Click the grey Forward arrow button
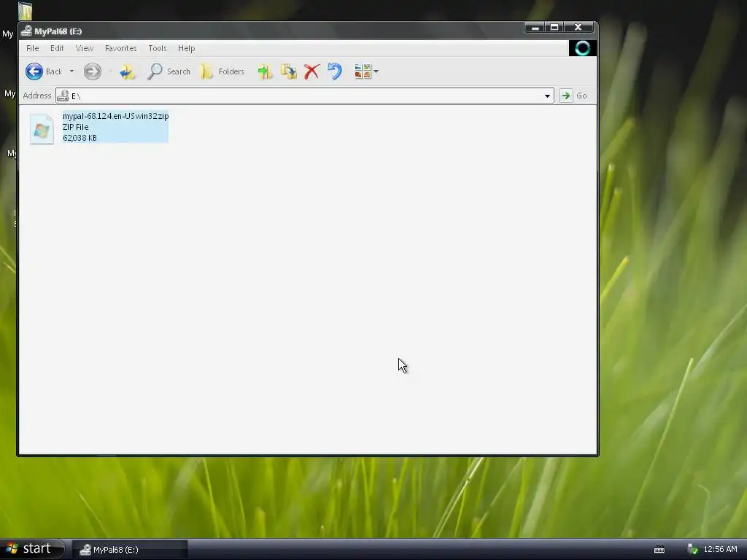747x560 pixels. pyautogui.click(x=93, y=71)
